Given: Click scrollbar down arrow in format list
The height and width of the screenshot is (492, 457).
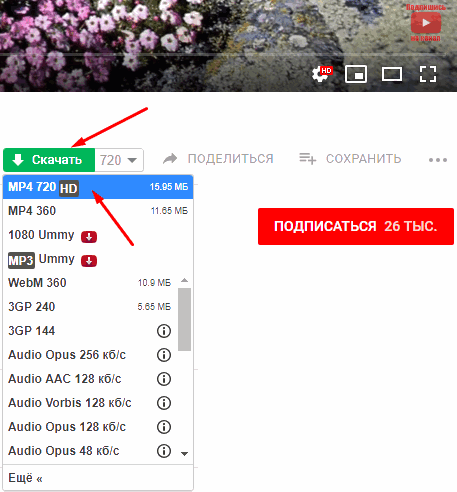Looking at the screenshot, I should [x=184, y=454].
